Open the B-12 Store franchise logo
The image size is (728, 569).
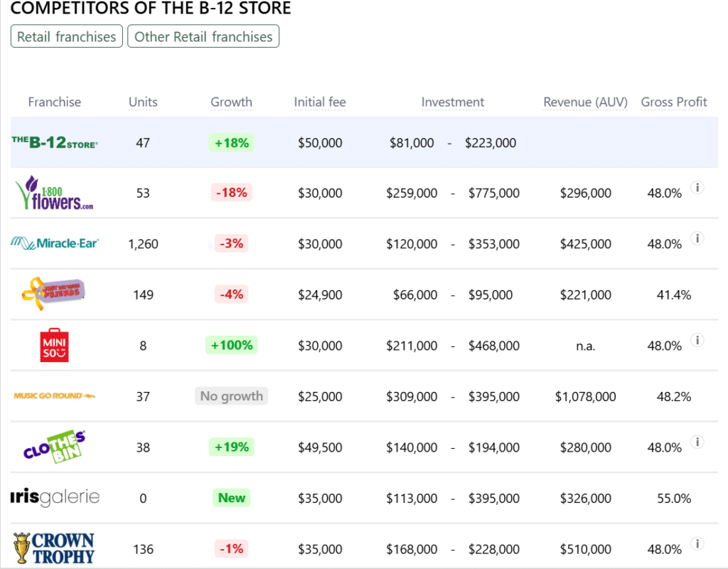[55, 142]
